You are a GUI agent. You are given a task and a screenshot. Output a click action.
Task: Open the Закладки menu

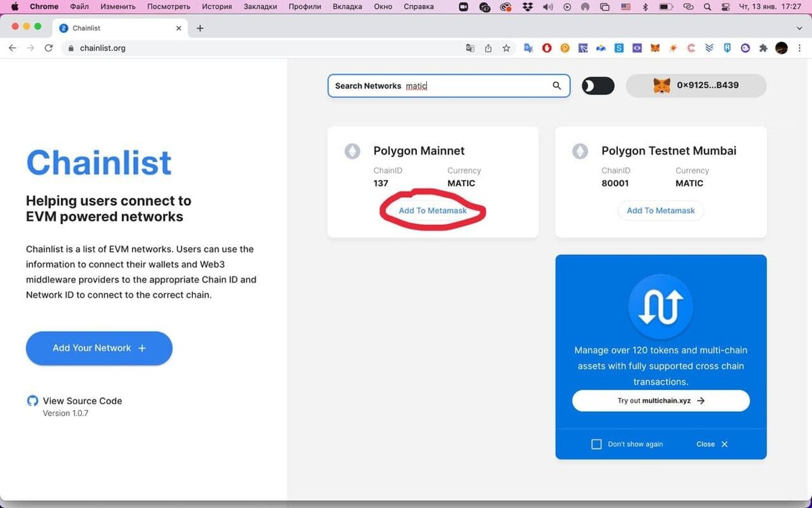260,7
